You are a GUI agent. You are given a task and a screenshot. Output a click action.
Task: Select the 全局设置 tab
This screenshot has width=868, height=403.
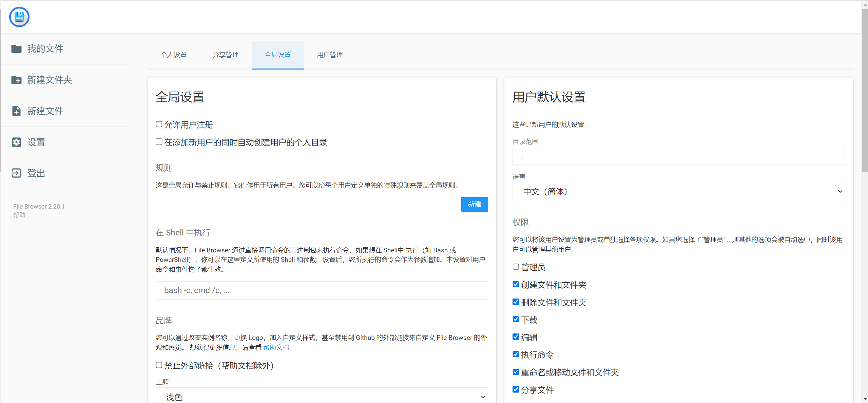pos(278,55)
